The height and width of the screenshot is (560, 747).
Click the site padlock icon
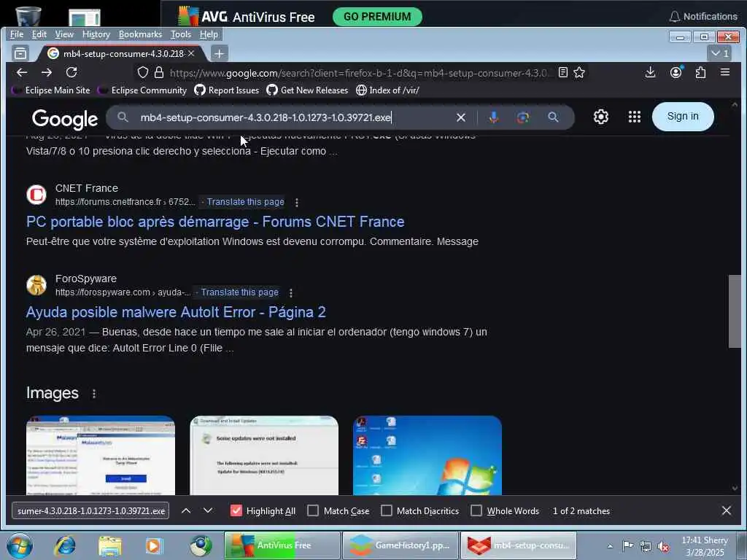(159, 72)
